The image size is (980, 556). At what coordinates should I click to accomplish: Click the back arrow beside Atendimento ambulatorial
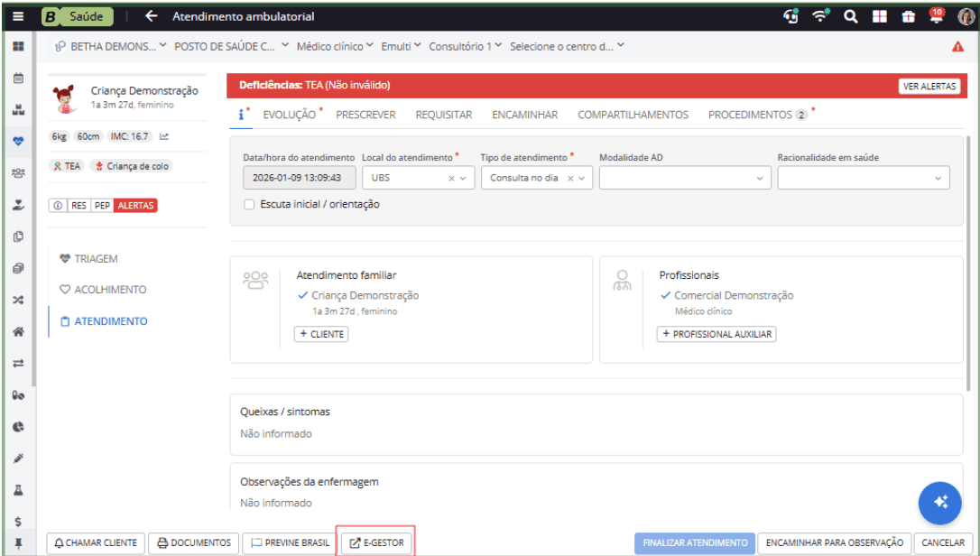point(151,16)
